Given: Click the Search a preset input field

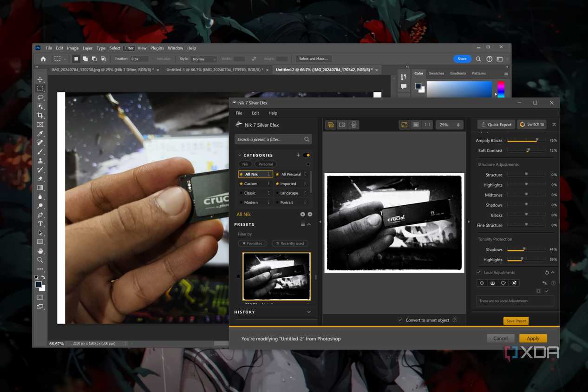Looking at the screenshot, I should (273, 139).
